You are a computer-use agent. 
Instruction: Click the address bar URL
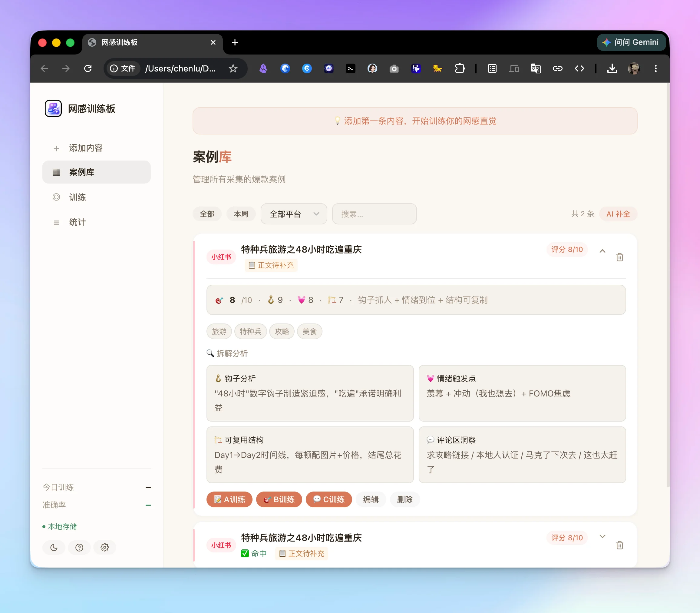(180, 68)
